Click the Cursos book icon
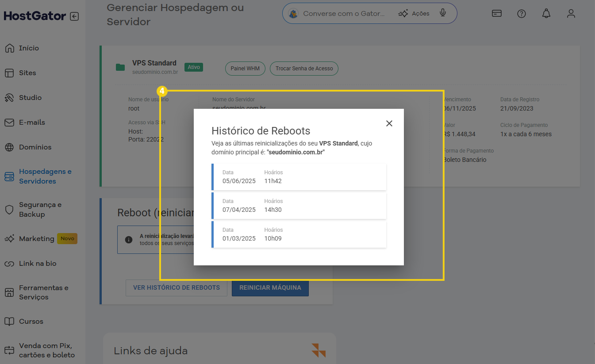This screenshot has width=595, height=364. pyautogui.click(x=9, y=322)
